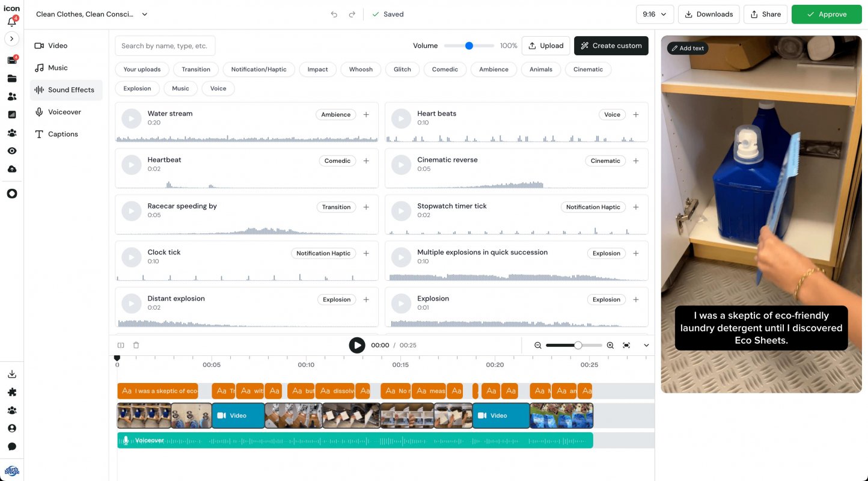Click the timeline trash delete icon
Viewport: 868px width, 481px height.
(x=136, y=345)
